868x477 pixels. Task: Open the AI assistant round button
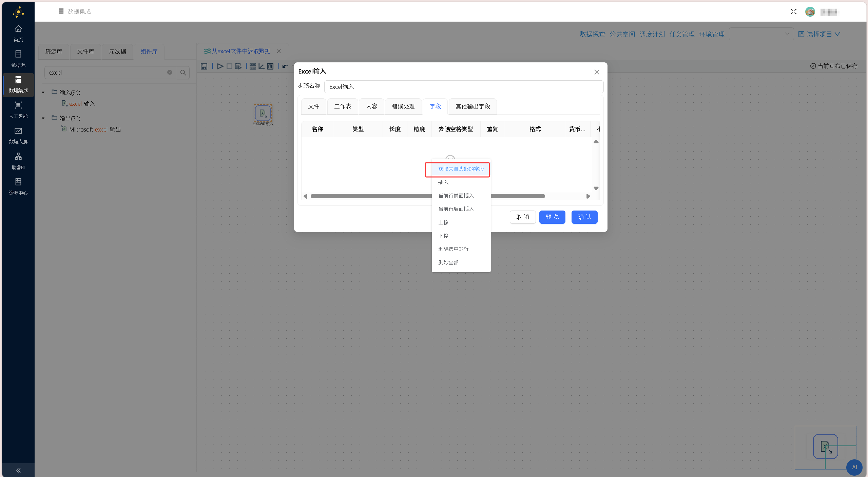tap(854, 467)
